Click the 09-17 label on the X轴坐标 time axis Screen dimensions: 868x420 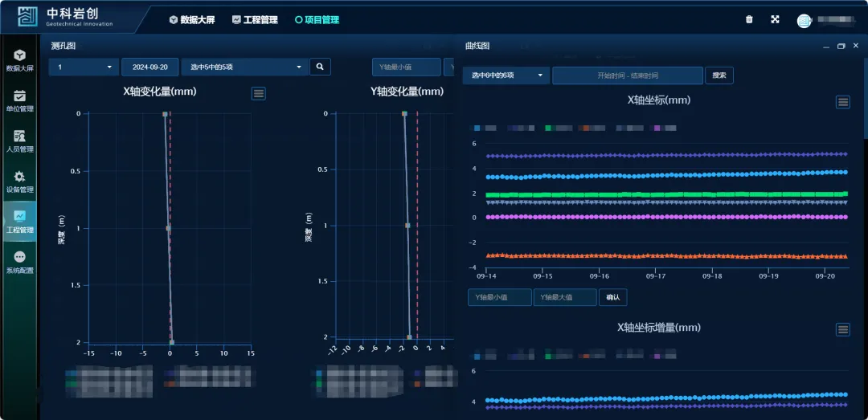(656, 275)
